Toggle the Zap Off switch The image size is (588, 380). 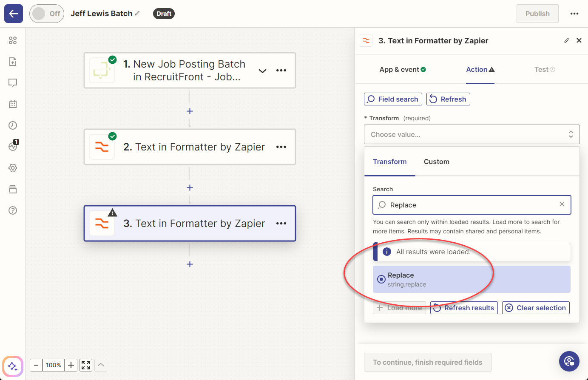pos(47,14)
